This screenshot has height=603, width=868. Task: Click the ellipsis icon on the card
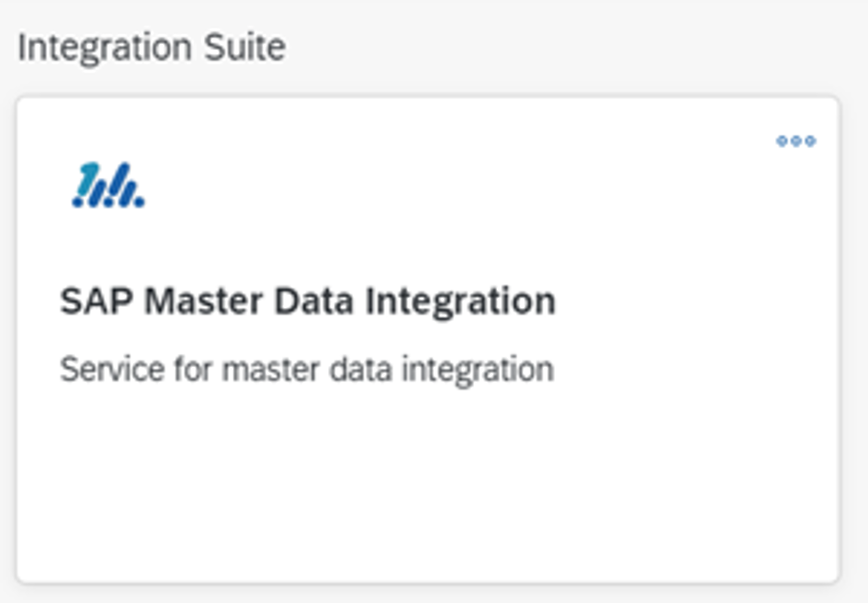[796, 141]
